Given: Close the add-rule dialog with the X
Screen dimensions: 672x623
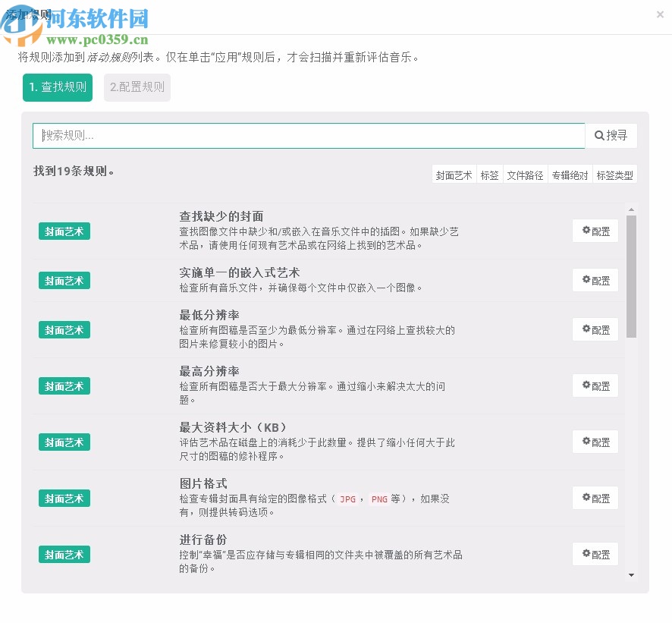Looking at the screenshot, I should [x=660, y=14].
